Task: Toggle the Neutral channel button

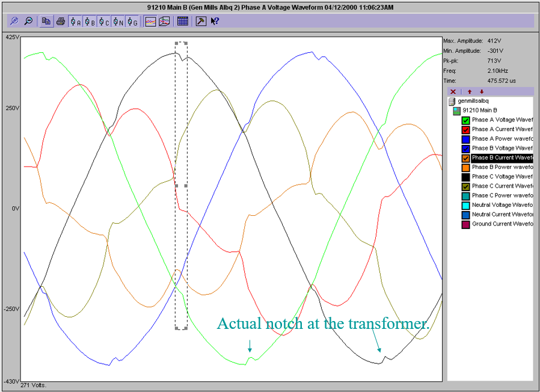Action: [x=118, y=21]
